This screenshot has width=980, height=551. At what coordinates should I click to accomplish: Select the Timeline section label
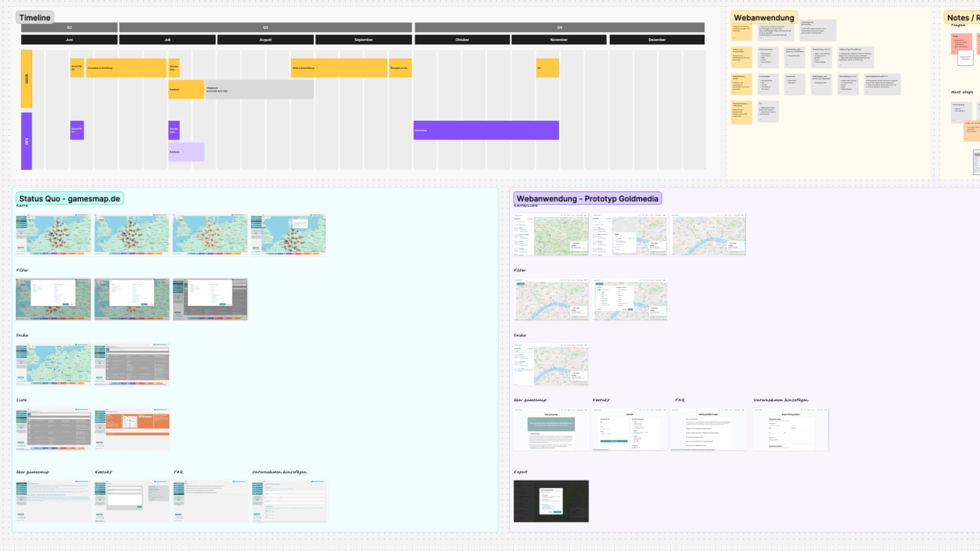tap(35, 17)
